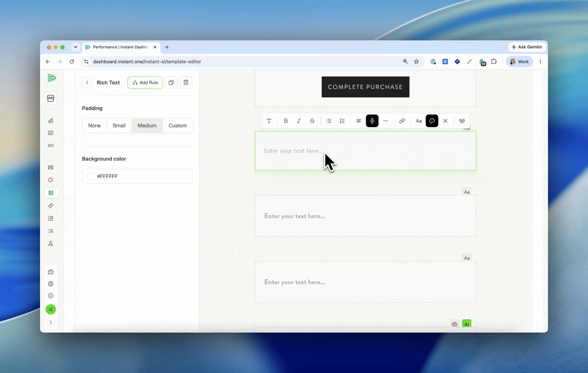
Task: Open the briefcase icon in sidebar
Action: 51,272
